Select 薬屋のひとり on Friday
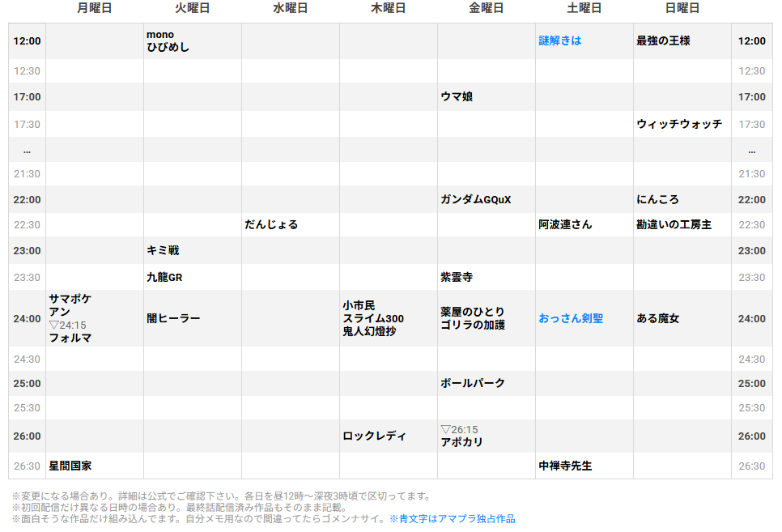 click(x=472, y=312)
